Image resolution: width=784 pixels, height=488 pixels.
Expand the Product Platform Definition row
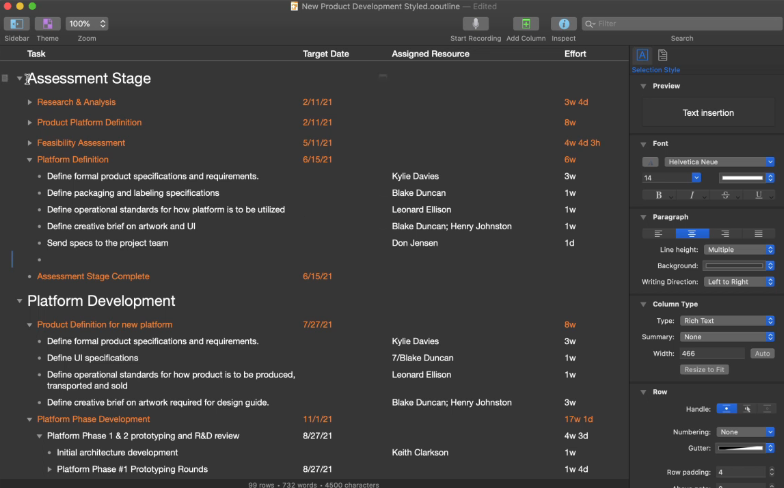pos(30,122)
